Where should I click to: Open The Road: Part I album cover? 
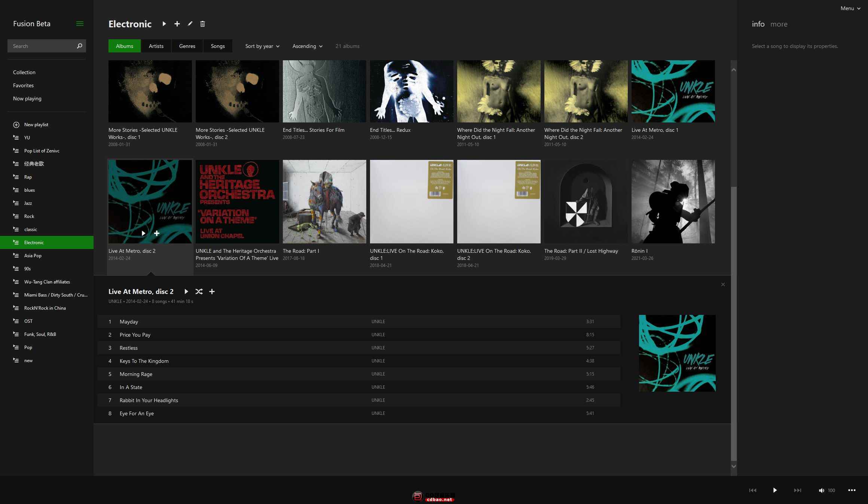(x=324, y=201)
